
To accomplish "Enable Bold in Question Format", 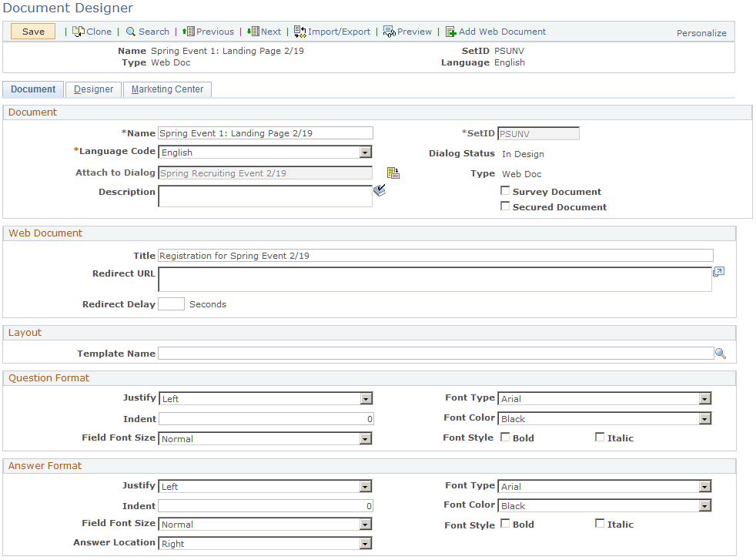I will coord(505,438).
